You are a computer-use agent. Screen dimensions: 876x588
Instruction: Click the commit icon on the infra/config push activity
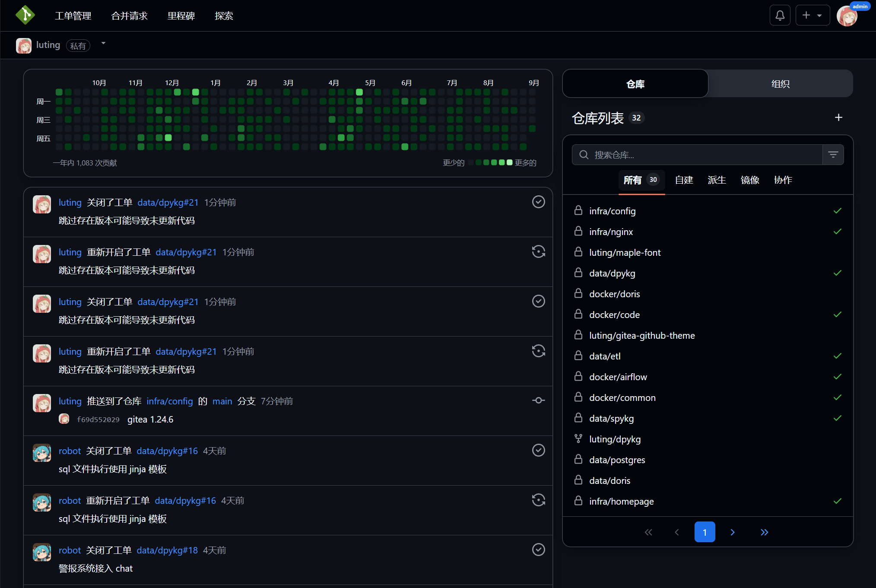(x=538, y=400)
